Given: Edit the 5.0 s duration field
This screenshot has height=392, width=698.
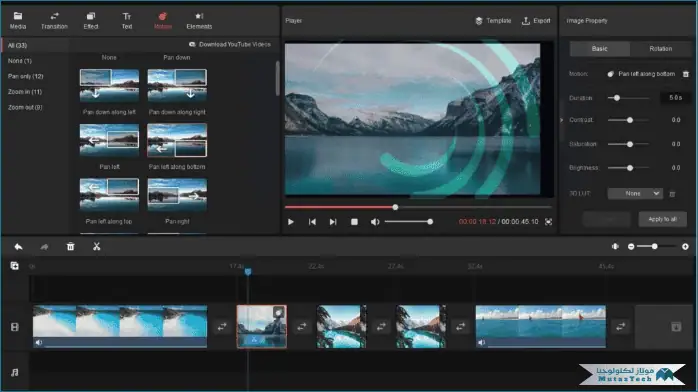Looking at the screenshot, I should point(675,98).
